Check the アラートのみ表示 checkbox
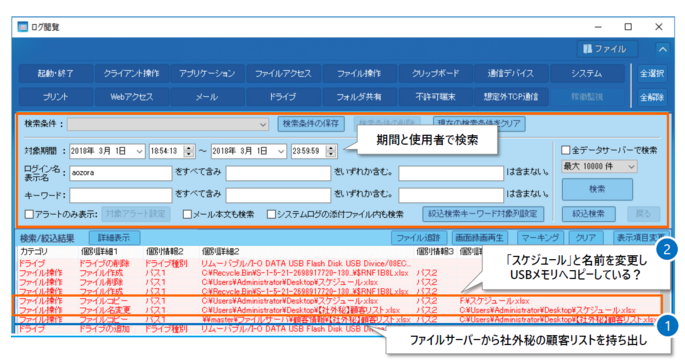 click(x=29, y=214)
